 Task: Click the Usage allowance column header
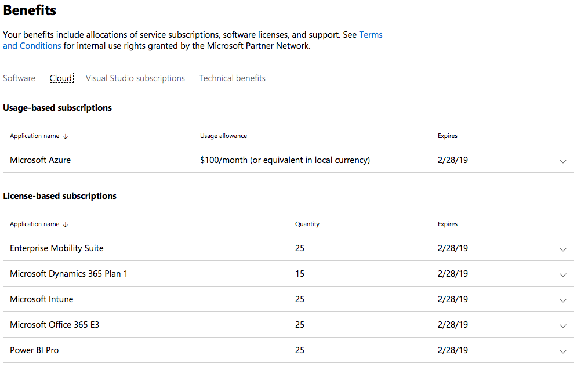coord(223,136)
